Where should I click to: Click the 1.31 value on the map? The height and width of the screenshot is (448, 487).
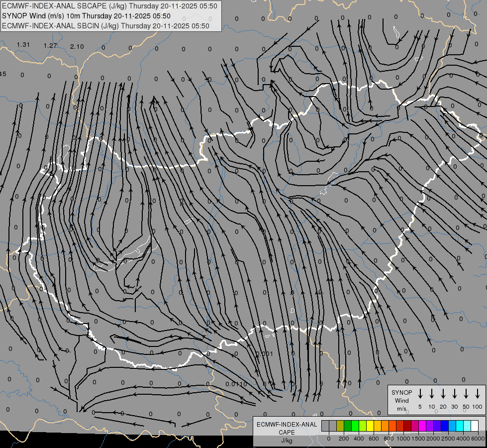(23, 45)
